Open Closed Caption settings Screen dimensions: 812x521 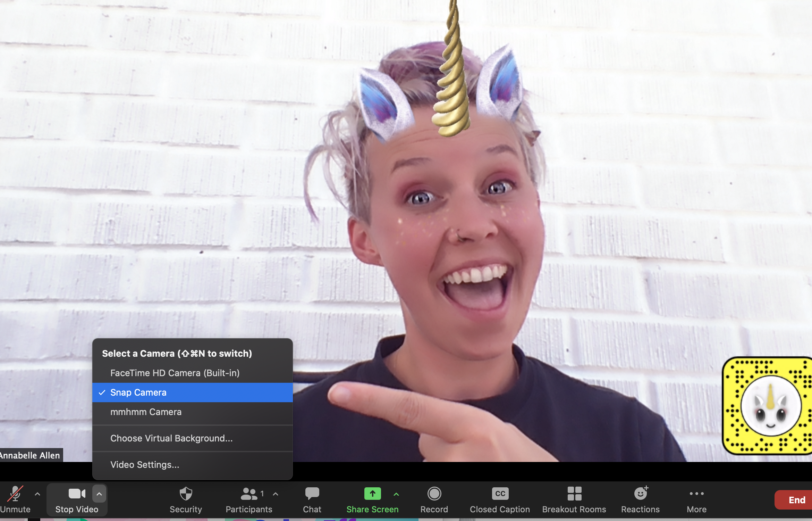pos(500,499)
